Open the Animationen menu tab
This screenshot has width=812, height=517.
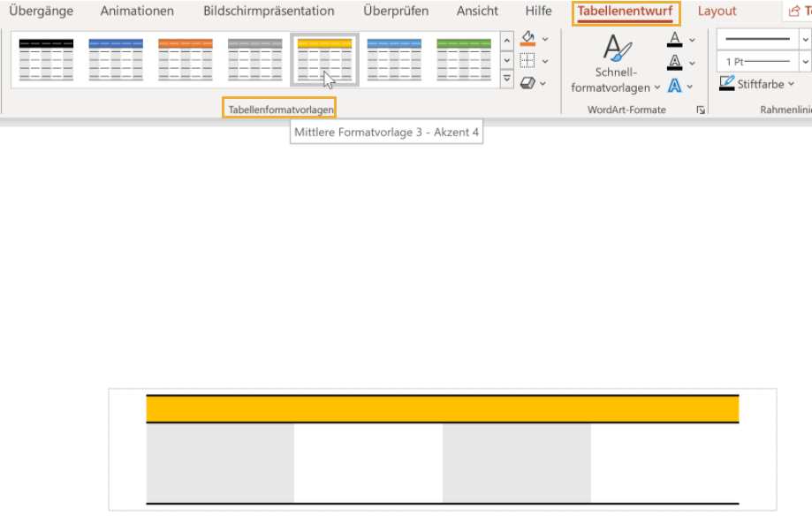click(136, 11)
